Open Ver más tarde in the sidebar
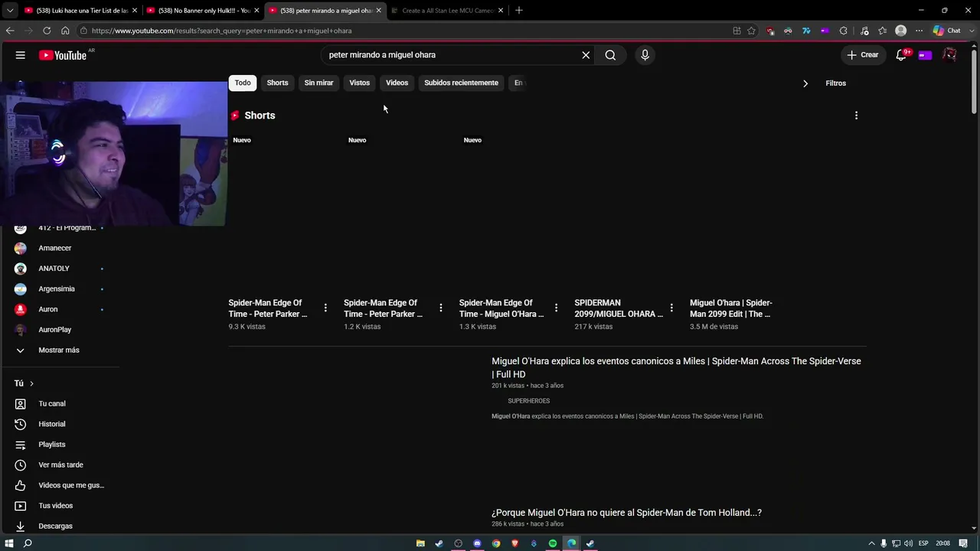 (60, 465)
